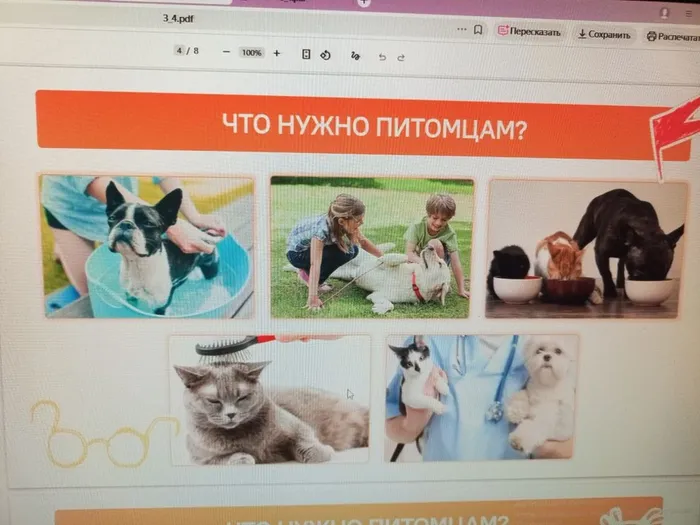Click the fit-to-page icon
The height and width of the screenshot is (525, 700).
(x=306, y=54)
